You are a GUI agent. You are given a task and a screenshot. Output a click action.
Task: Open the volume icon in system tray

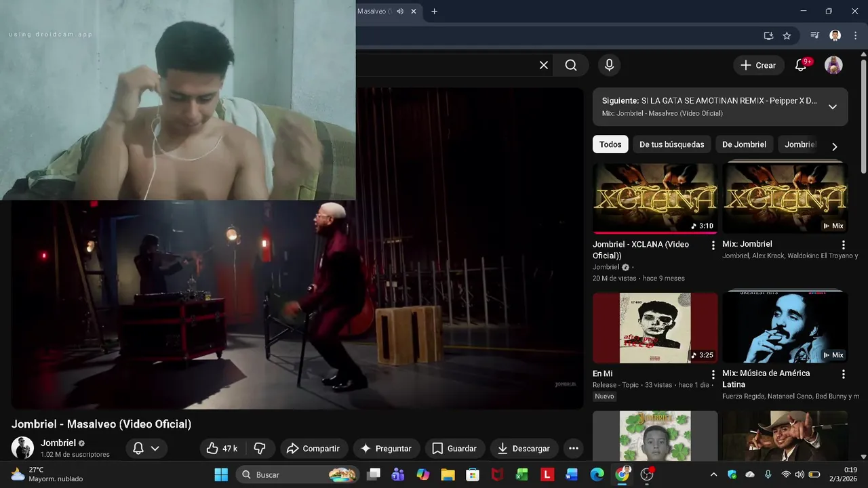[800, 474]
